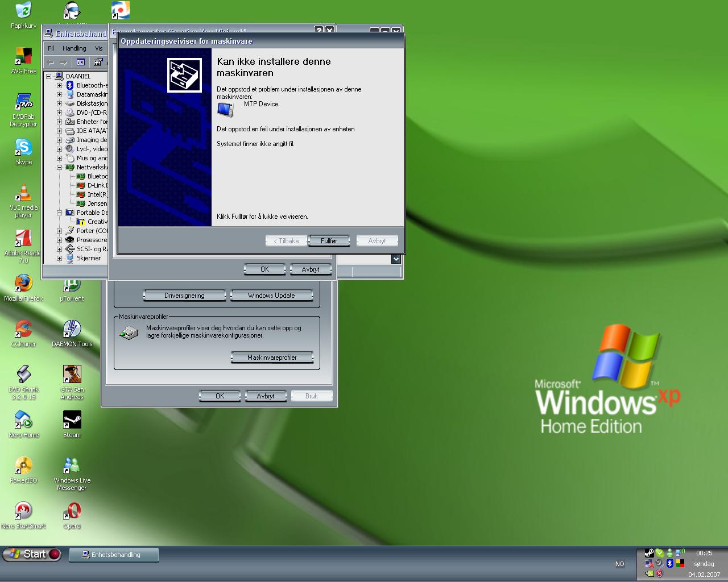Open Nero StartSmart desktop icon
This screenshot has height=582, width=728.
(x=23, y=516)
